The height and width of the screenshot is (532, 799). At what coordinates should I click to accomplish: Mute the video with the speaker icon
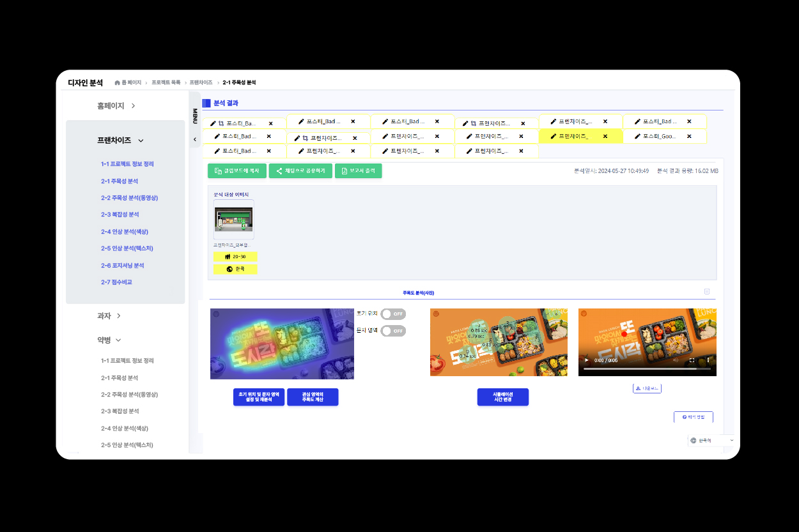(x=676, y=360)
